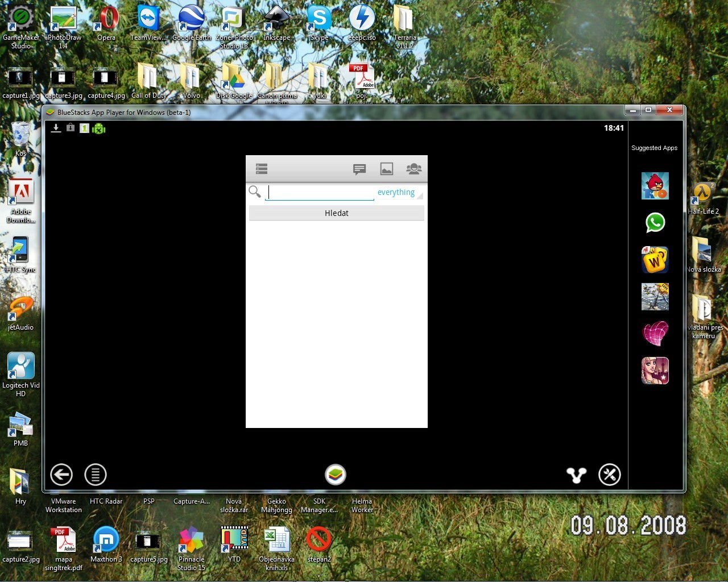Open the pink heart suggested app
The image size is (728, 582).
click(x=655, y=334)
